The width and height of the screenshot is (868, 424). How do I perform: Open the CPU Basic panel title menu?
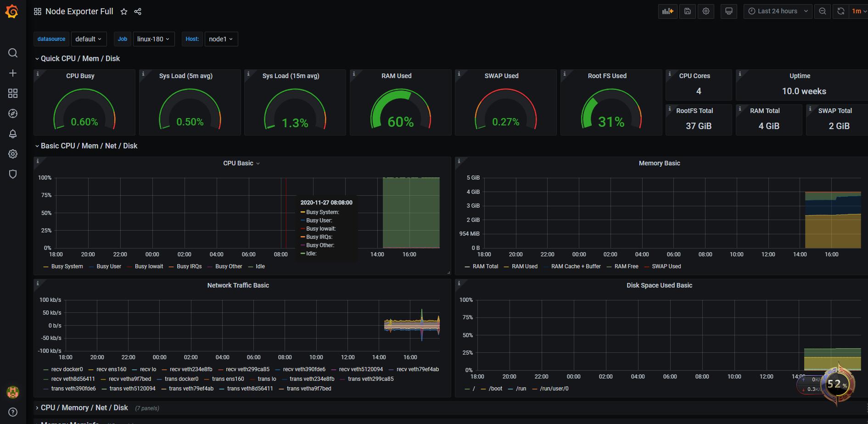[241, 164]
